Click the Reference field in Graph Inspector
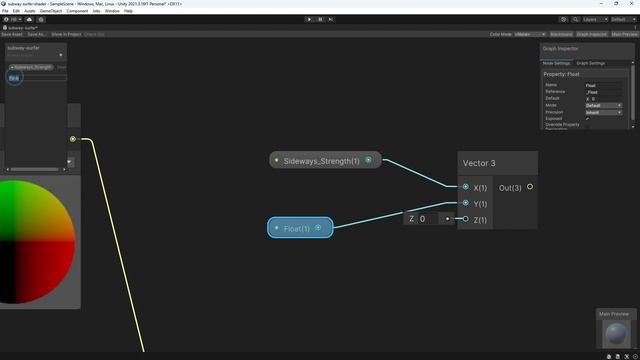 (x=603, y=92)
